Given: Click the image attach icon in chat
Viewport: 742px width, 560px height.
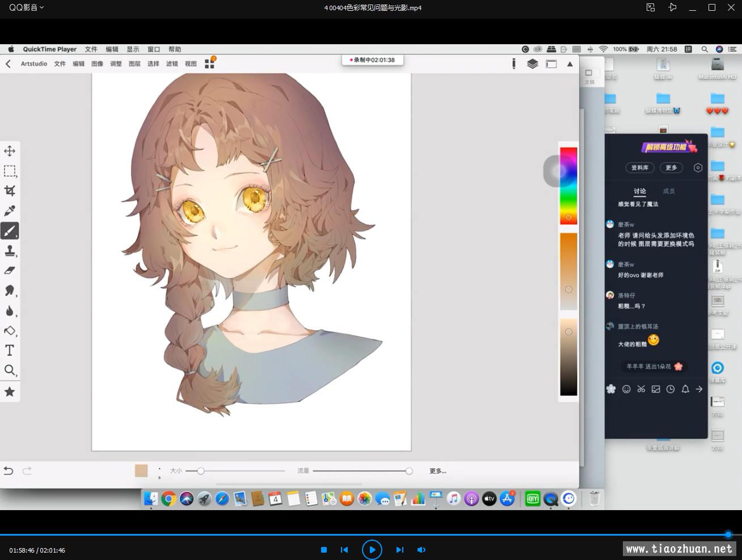Looking at the screenshot, I should pos(656,389).
